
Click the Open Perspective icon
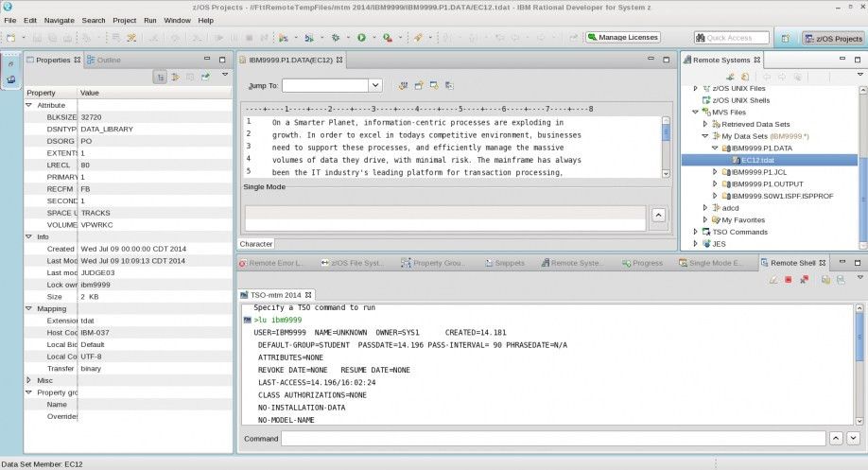(x=786, y=38)
